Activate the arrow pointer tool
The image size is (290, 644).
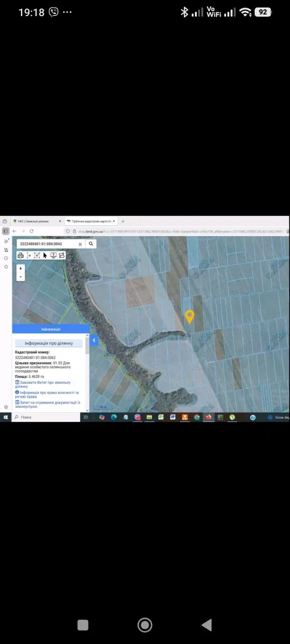click(x=45, y=255)
